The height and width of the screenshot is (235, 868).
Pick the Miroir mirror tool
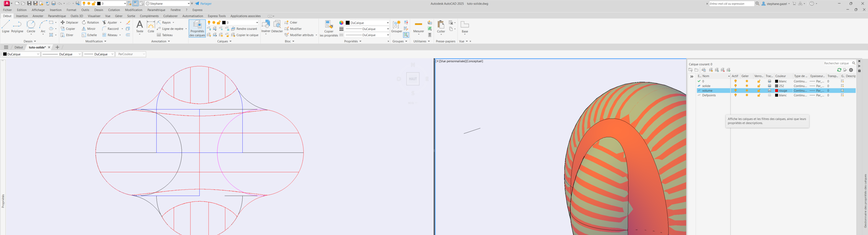[x=89, y=29]
